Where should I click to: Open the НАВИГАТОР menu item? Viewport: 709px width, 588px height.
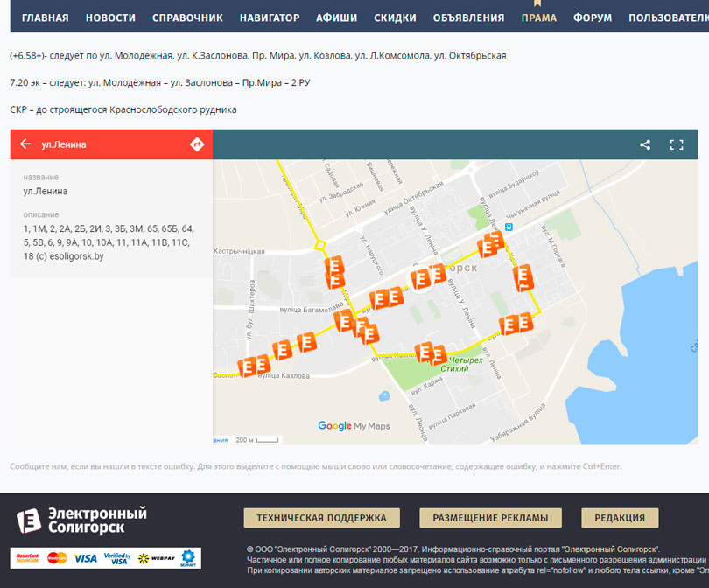click(270, 17)
